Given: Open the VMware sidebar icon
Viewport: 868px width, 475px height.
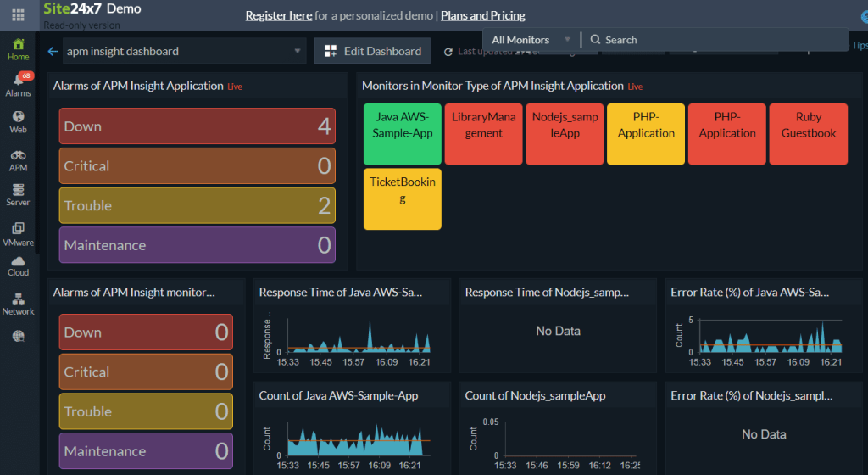Looking at the screenshot, I should tap(18, 233).
